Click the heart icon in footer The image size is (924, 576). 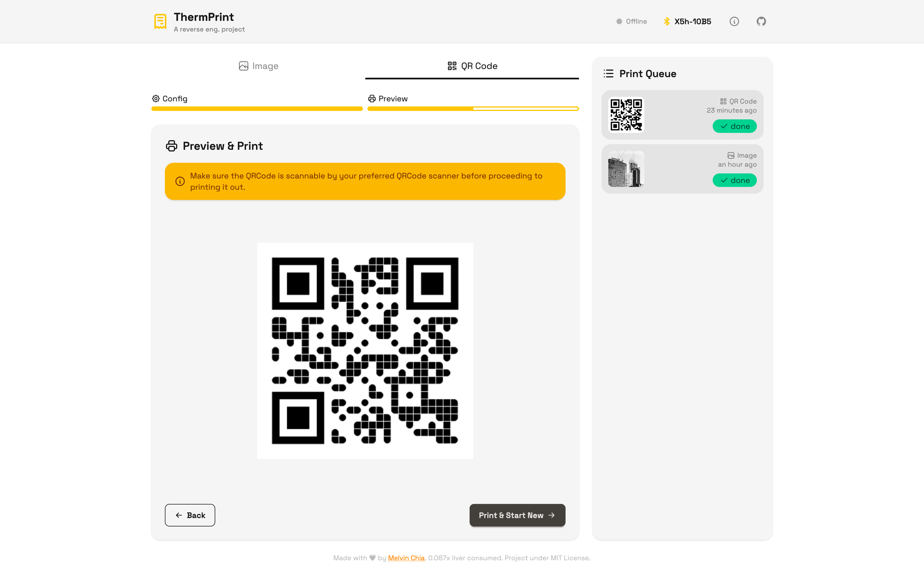[x=372, y=558]
